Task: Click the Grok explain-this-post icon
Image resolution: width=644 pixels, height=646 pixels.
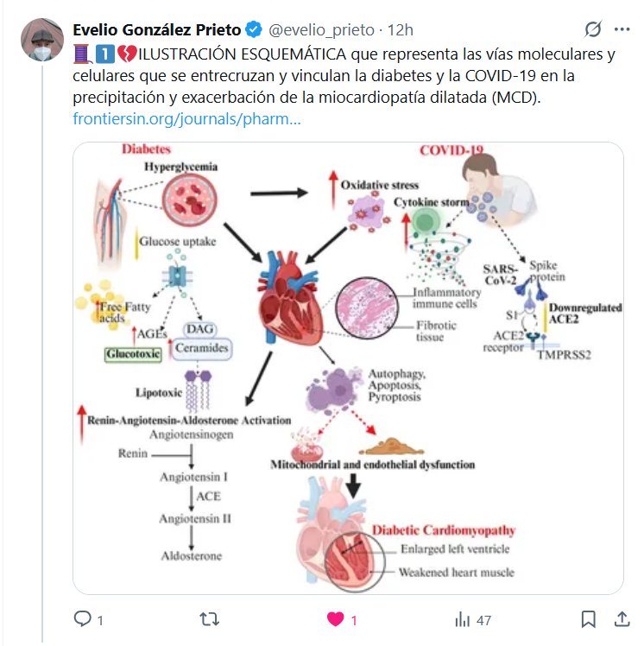Action: coord(593,29)
